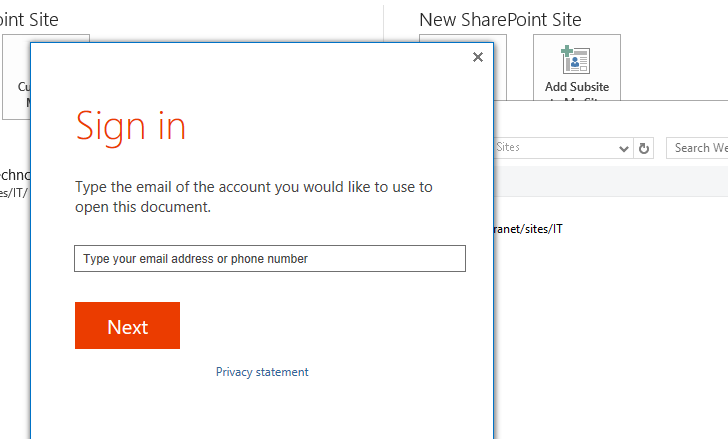The width and height of the screenshot is (728, 439).
Task: Close the Sign in dialog
Action: (x=478, y=57)
